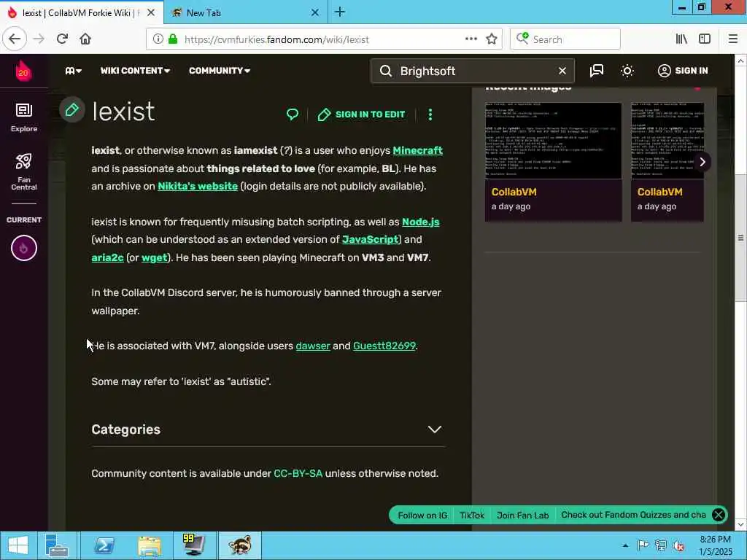The width and height of the screenshot is (747, 560).
Task: Bookmark this page with the star icon
Action: click(492, 39)
